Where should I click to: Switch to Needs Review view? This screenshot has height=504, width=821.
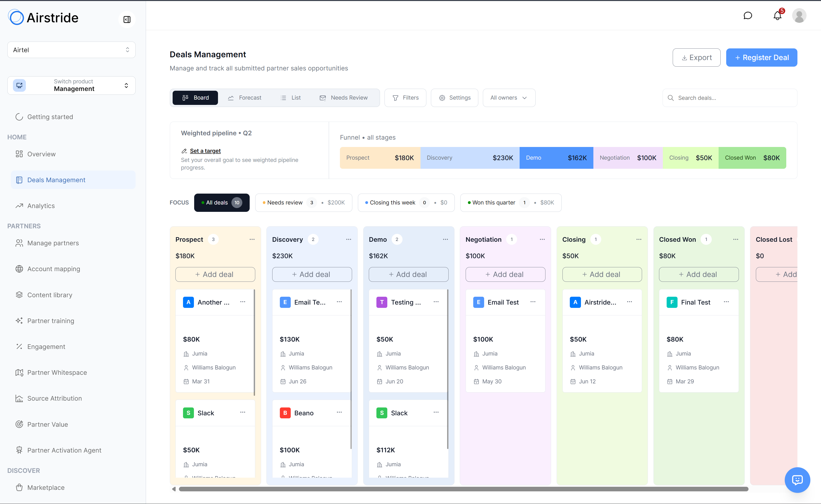[344, 98]
